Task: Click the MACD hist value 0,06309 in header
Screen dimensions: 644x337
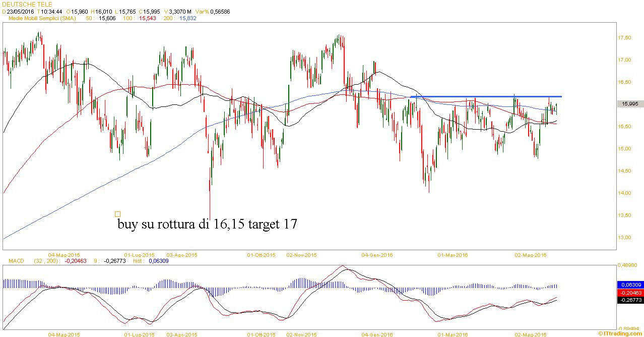Action: pyautogui.click(x=159, y=261)
